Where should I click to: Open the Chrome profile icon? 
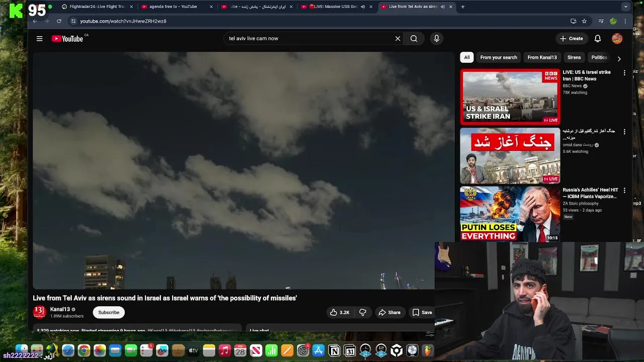coord(613,21)
